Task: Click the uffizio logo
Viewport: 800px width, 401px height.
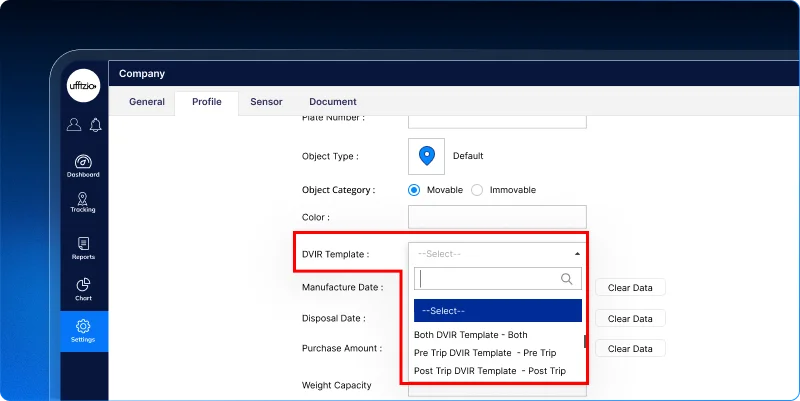Action: click(x=83, y=86)
